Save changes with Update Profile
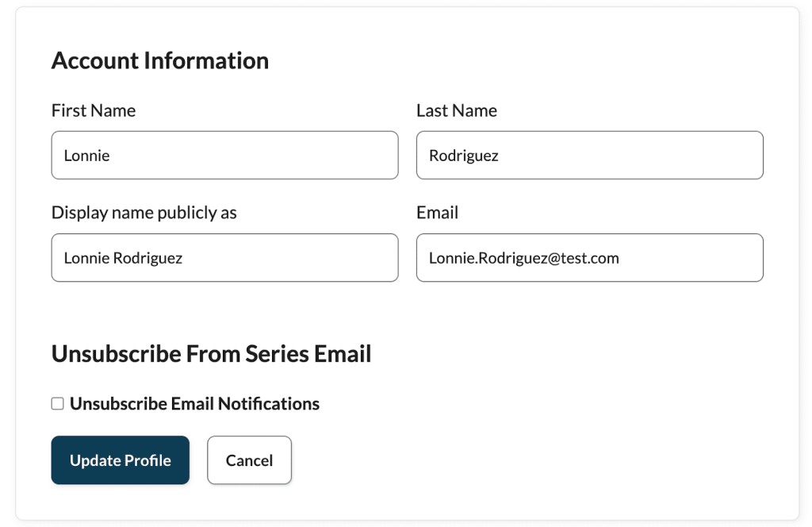This screenshot has width=812, height=527. [120, 460]
